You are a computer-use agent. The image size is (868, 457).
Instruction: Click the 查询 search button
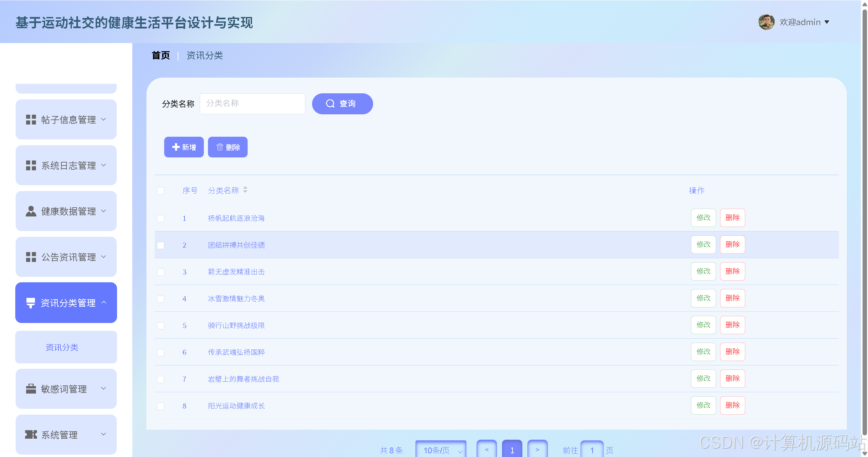(x=342, y=103)
